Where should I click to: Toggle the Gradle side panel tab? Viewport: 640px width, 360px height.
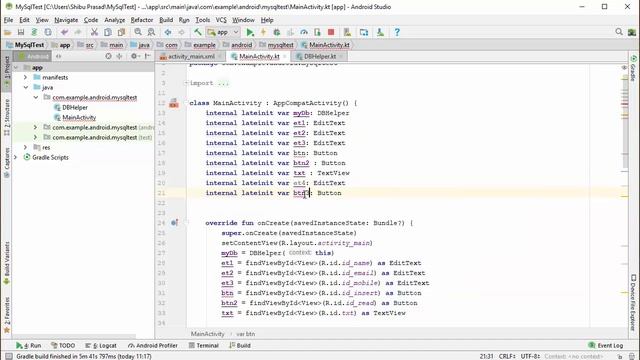coord(633,68)
